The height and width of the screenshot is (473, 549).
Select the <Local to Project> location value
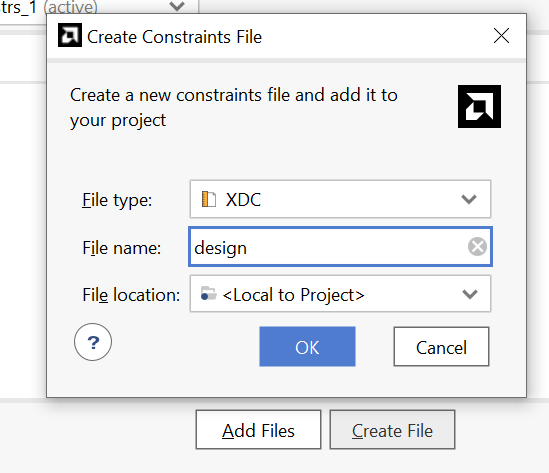point(293,295)
